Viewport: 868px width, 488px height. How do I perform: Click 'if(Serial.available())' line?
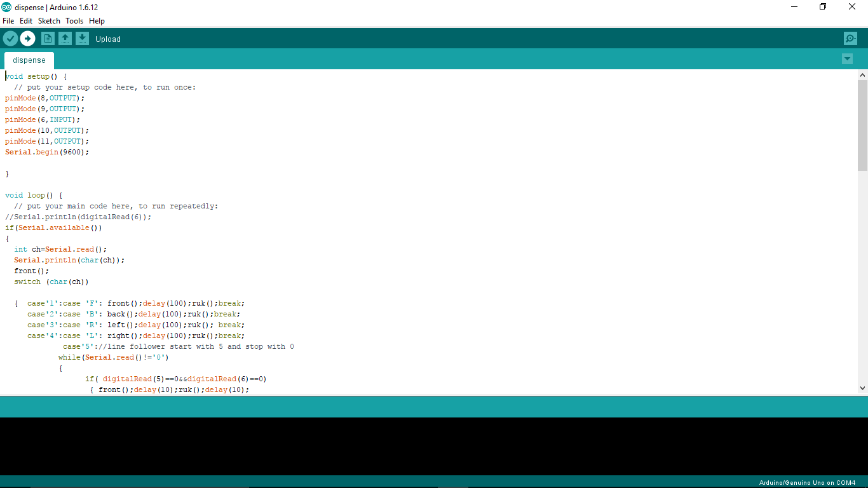pos(53,227)
